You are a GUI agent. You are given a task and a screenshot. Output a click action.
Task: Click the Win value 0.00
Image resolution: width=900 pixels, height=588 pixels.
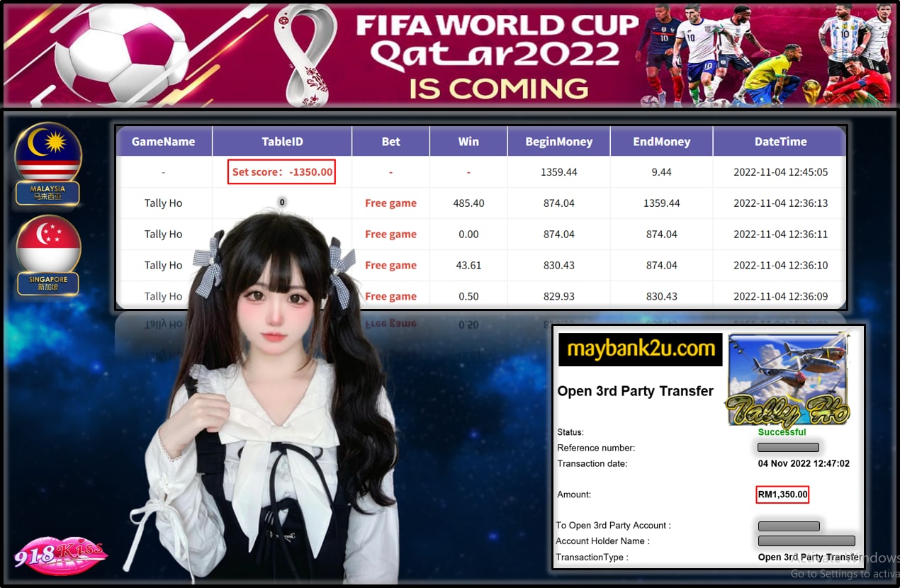coord(468,234)
